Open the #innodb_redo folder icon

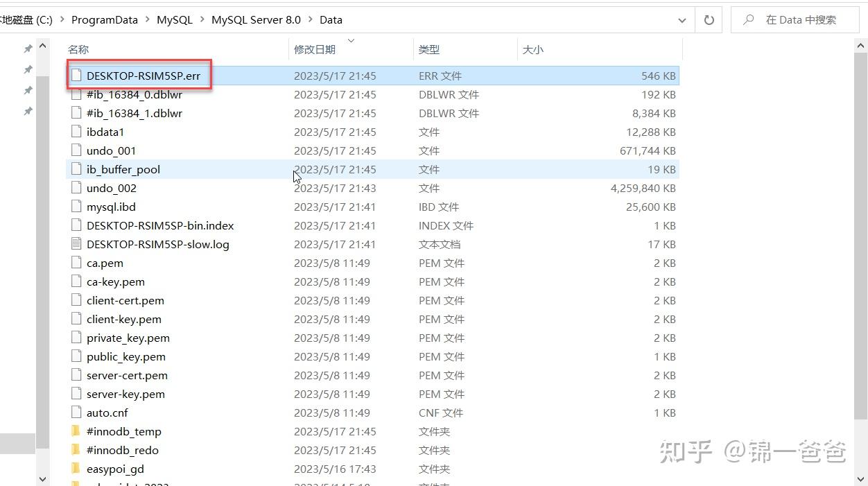click(76, 450)
